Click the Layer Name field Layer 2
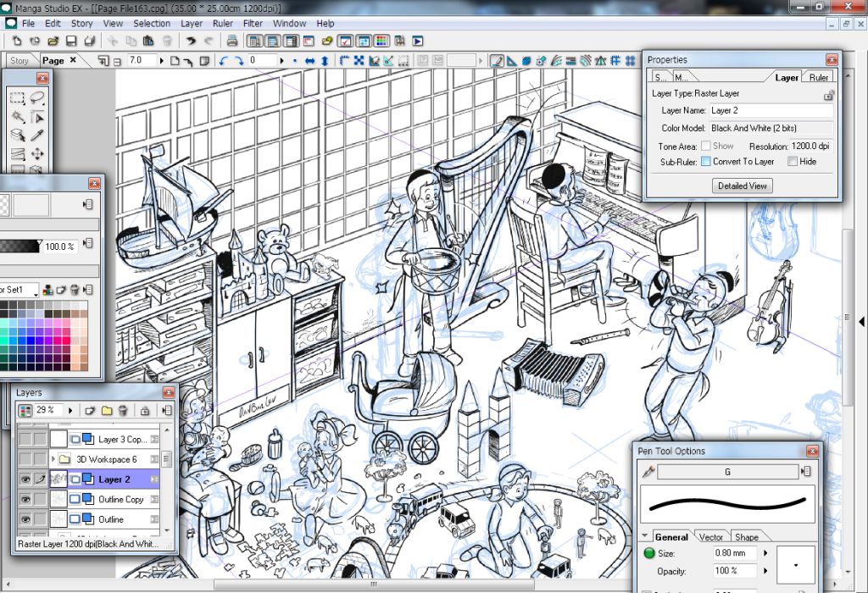Viewport: 868px width, 593px height. (x=771, y=110)
